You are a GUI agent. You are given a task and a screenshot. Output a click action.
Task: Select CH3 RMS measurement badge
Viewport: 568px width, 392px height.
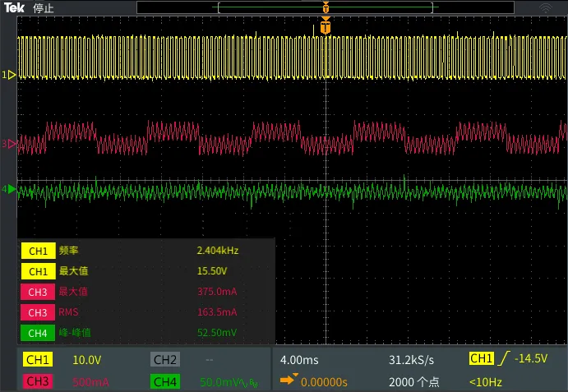click(x=38, y=312)
